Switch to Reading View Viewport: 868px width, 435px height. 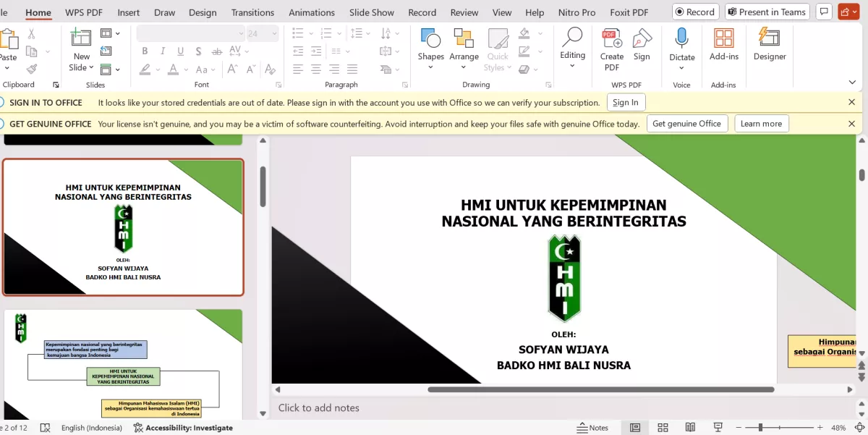690,428
